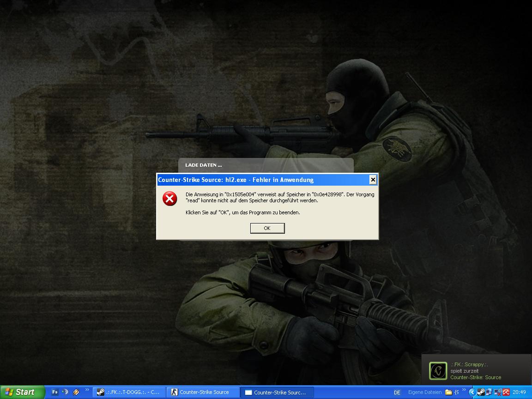Click the Counter-Strike: Source text in Steam notification

click(476, 377)
